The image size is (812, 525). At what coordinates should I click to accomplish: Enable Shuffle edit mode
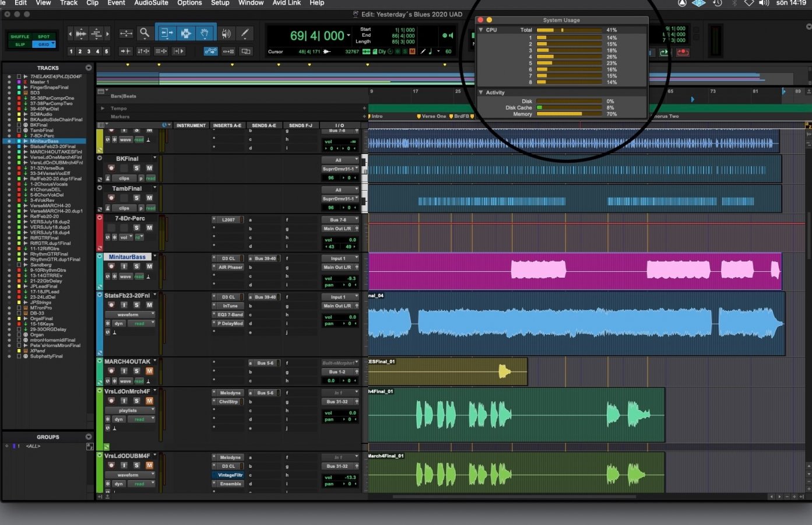tap(20, 37)
